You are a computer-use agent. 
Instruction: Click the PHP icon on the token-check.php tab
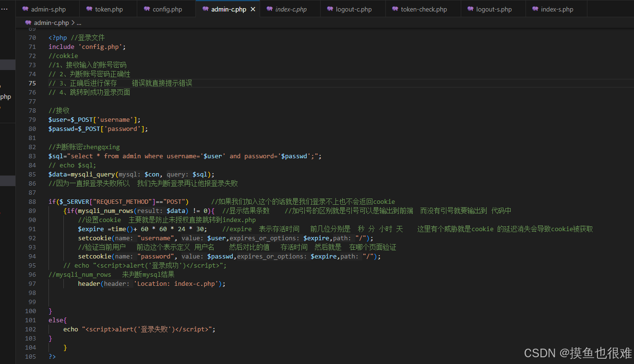point(395,9)
